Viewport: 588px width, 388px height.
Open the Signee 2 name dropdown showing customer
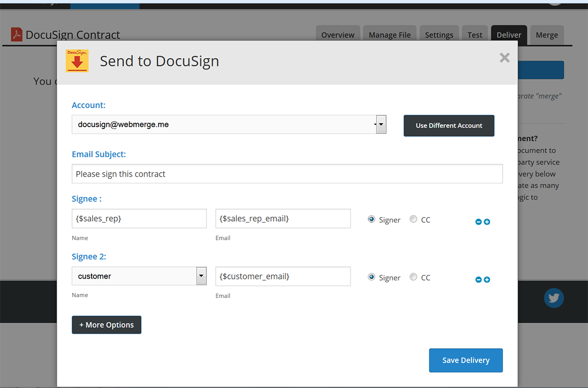[x=139, y=276]
